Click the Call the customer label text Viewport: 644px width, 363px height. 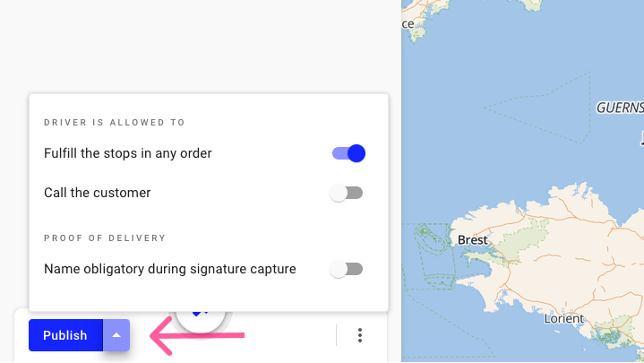[x=98, y=193]
